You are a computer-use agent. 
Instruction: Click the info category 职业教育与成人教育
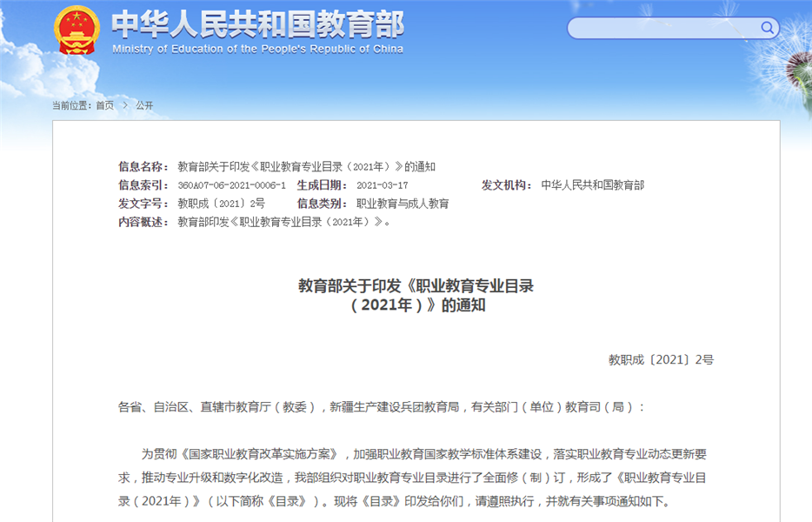point(403,204)
